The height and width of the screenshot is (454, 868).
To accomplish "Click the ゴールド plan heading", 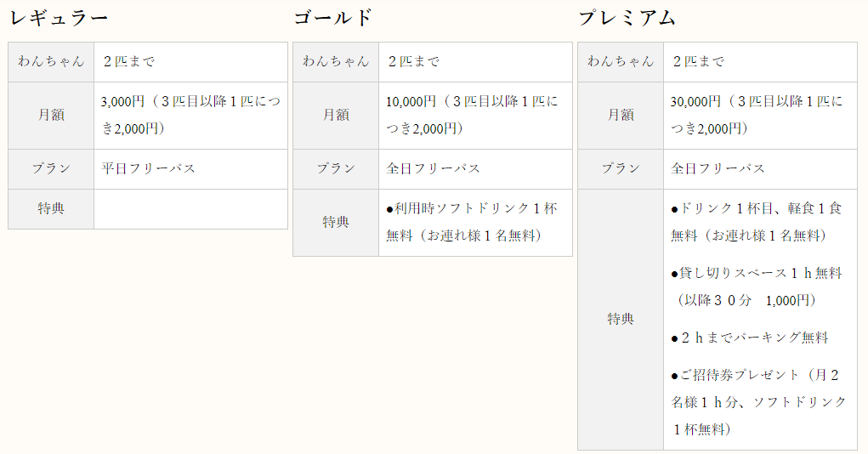I will point(333,18).
